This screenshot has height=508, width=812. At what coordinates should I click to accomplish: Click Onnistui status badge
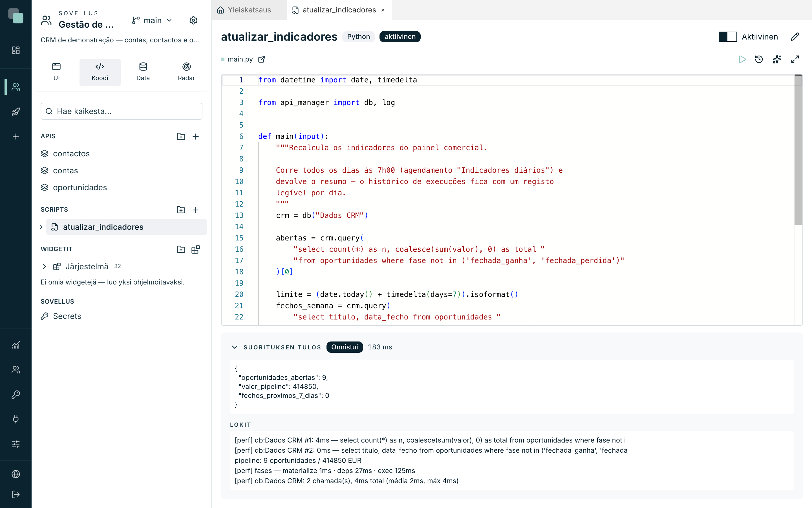pyautogui.click(x=345, y=347)
